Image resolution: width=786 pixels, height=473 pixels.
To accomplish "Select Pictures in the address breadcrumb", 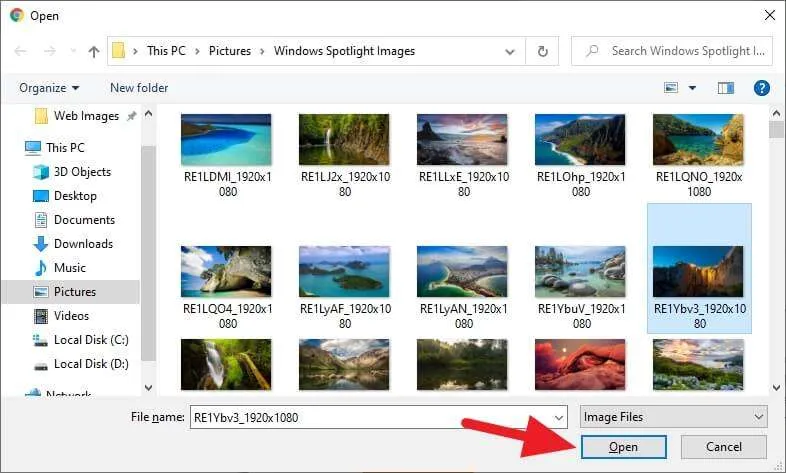I will pyautogui.click(x=230, y=51).
